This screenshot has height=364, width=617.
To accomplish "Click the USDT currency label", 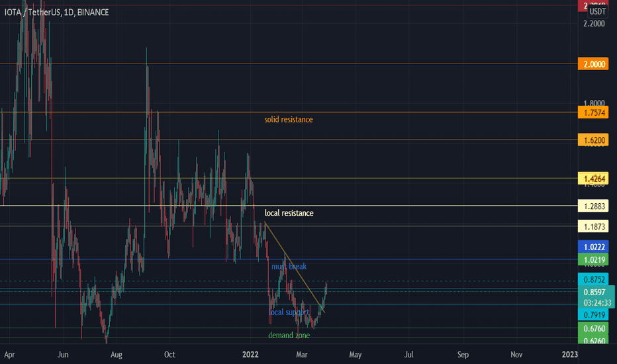I will [597, 11].
